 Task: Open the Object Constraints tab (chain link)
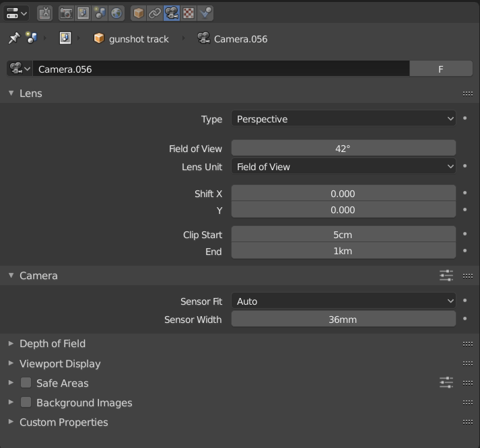click(x=155, y=13)
